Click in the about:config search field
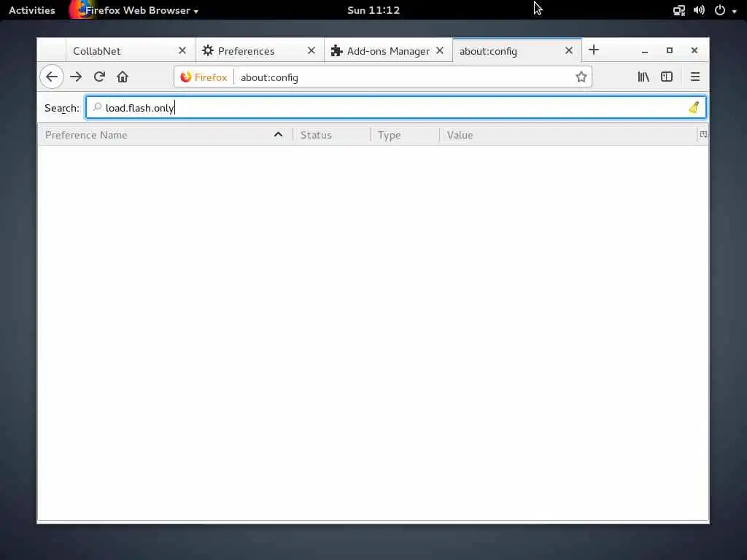747x560 pixels. pos(396,108)
